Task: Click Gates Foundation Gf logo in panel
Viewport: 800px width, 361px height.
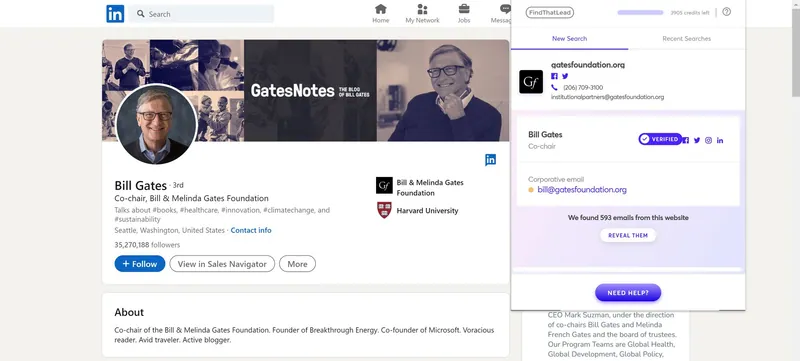Action: click(531, 82)
